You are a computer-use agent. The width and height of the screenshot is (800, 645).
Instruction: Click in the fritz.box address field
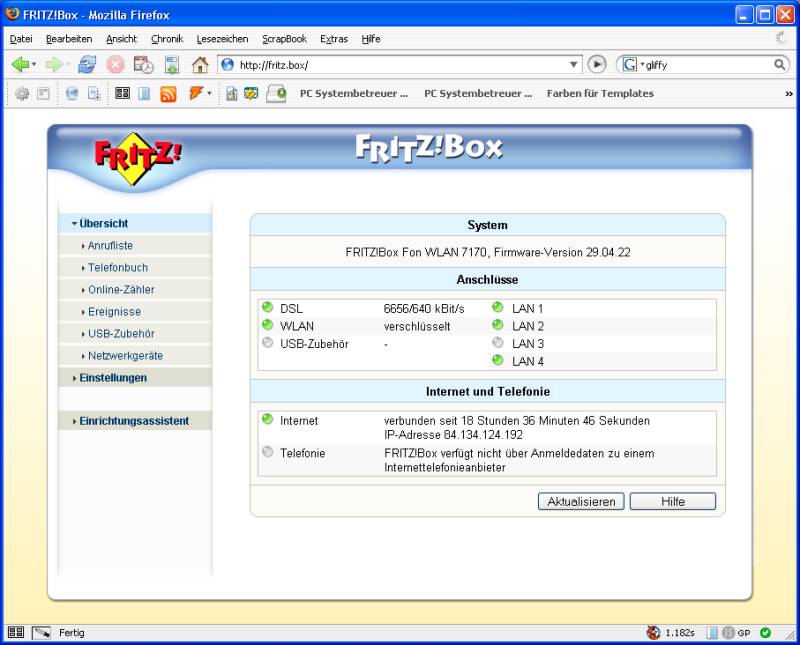pyautogui.click(x=401, y=65)
